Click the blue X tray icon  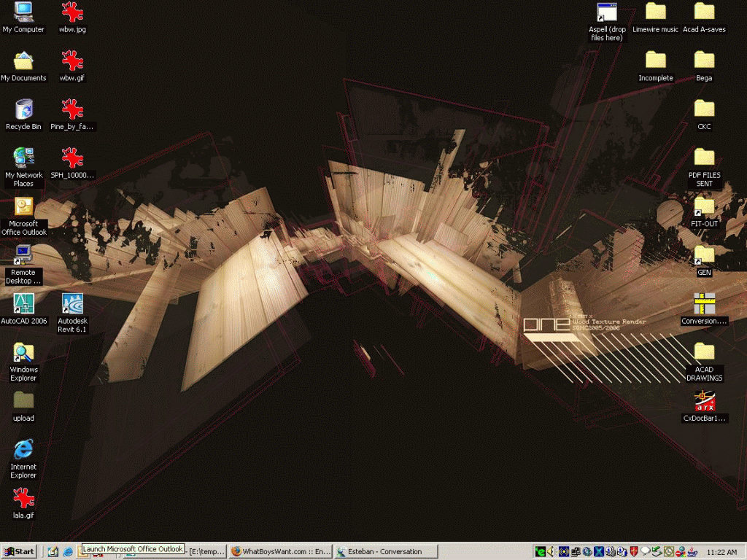pyautogui.click(x=598, y=551)
